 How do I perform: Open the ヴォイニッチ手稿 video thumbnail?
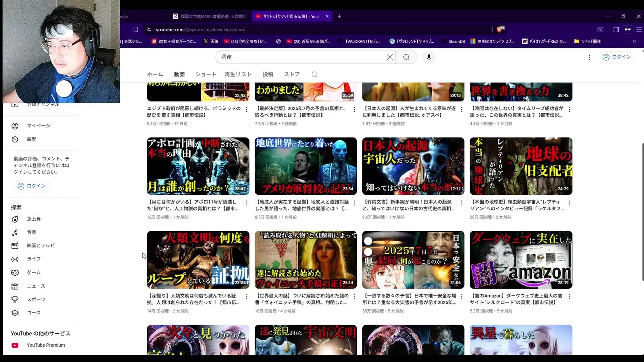tap(306, 260)
